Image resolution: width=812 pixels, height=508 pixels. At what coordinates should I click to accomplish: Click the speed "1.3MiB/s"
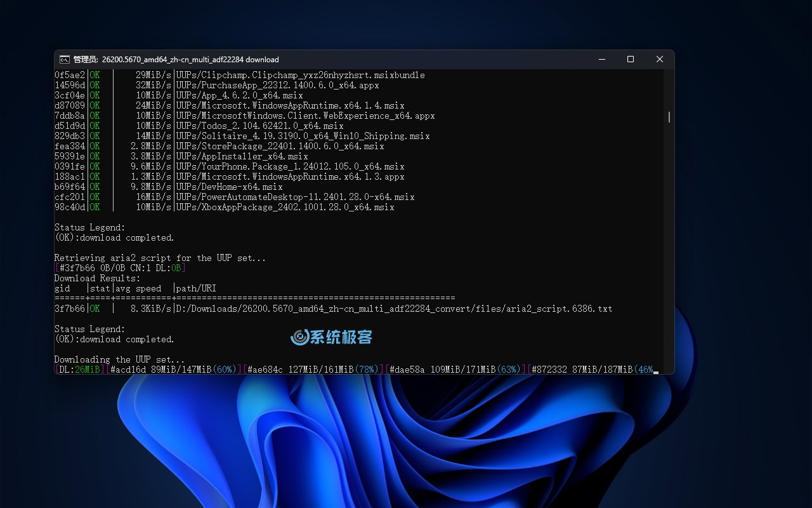151,177
